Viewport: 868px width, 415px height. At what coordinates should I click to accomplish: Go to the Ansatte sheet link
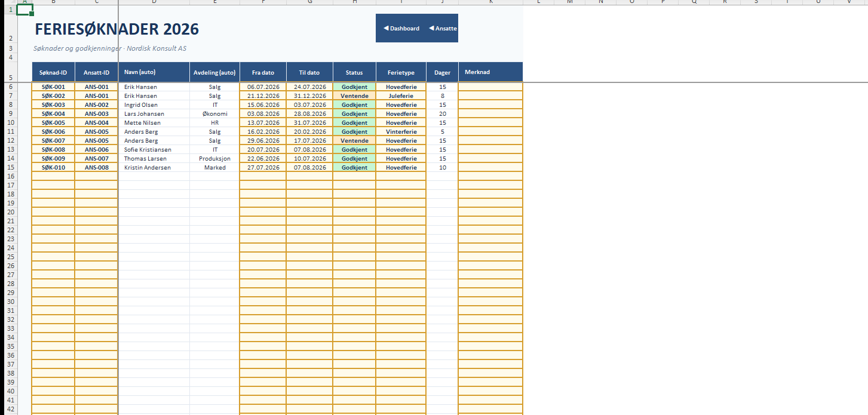[x=443, y=29]
